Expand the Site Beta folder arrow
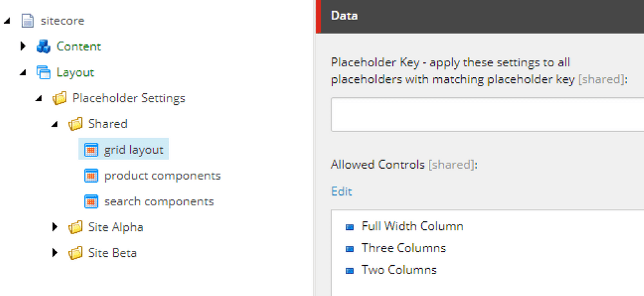Image resolution: width=644 pixels, height=296 pixels. (x=55, y=253)
